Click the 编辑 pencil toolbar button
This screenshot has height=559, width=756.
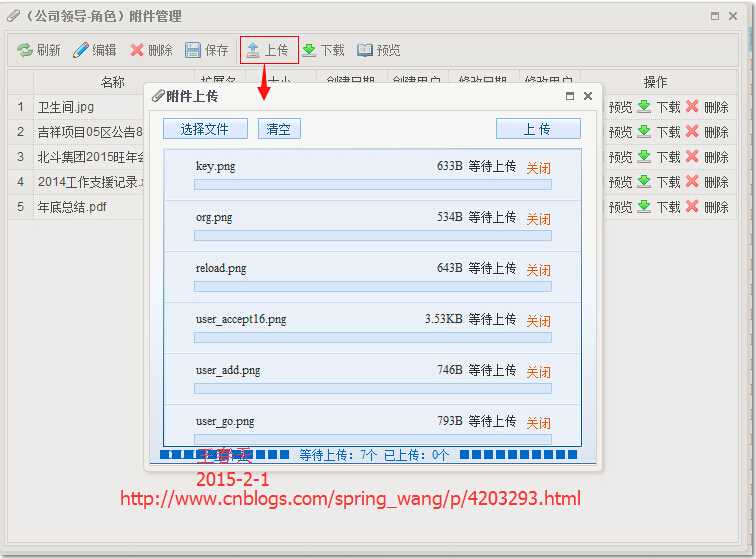coord(94,50)
